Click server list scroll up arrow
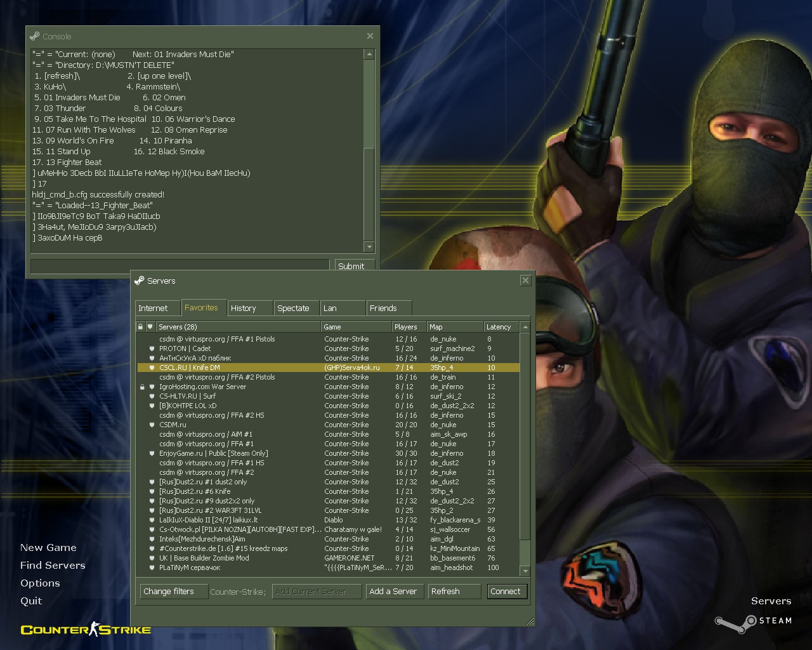 click(525, 327)
